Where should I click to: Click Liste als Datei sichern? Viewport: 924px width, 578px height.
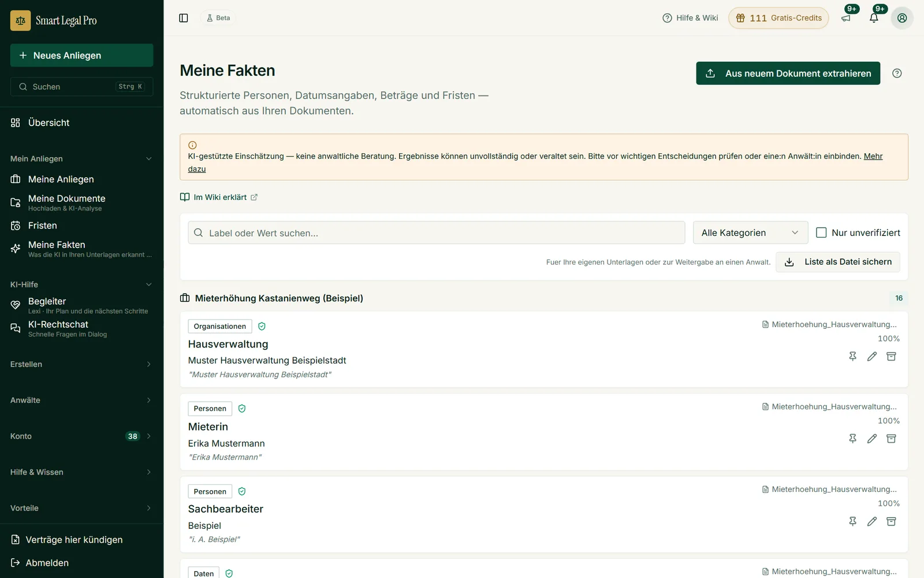click(837, 262)
